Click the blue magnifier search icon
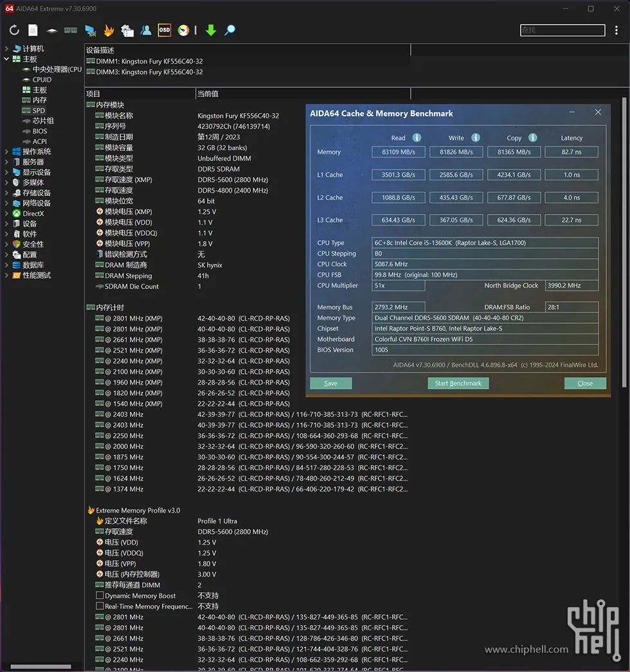Screen dimensions: 630x672 click(230, 30)
